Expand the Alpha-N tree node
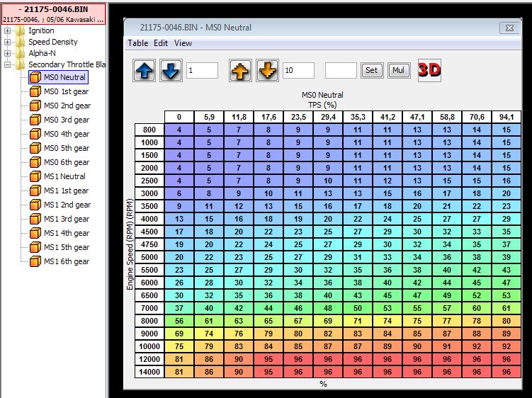The height and width of the screenshot is (398, 532). [8, 54]
